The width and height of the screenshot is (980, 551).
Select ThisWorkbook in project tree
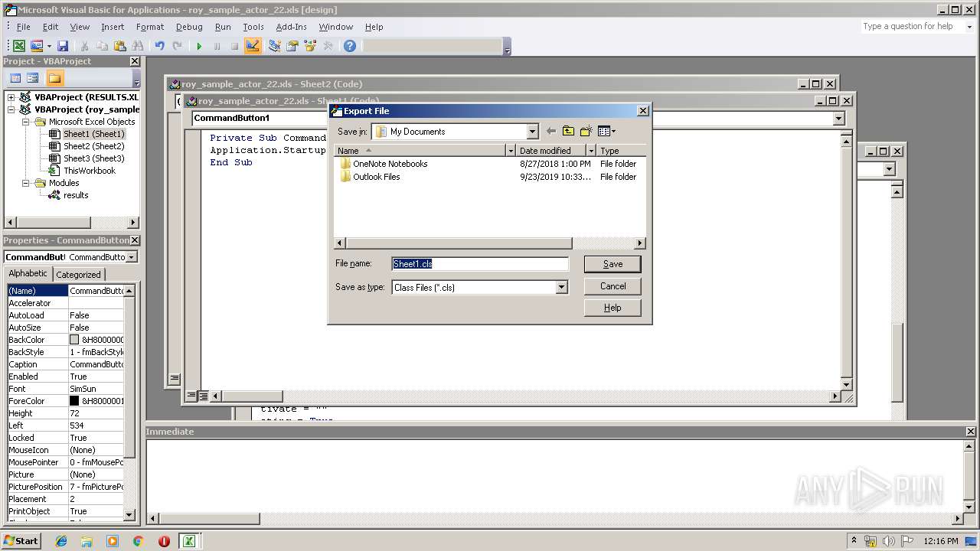coord(89,171)
